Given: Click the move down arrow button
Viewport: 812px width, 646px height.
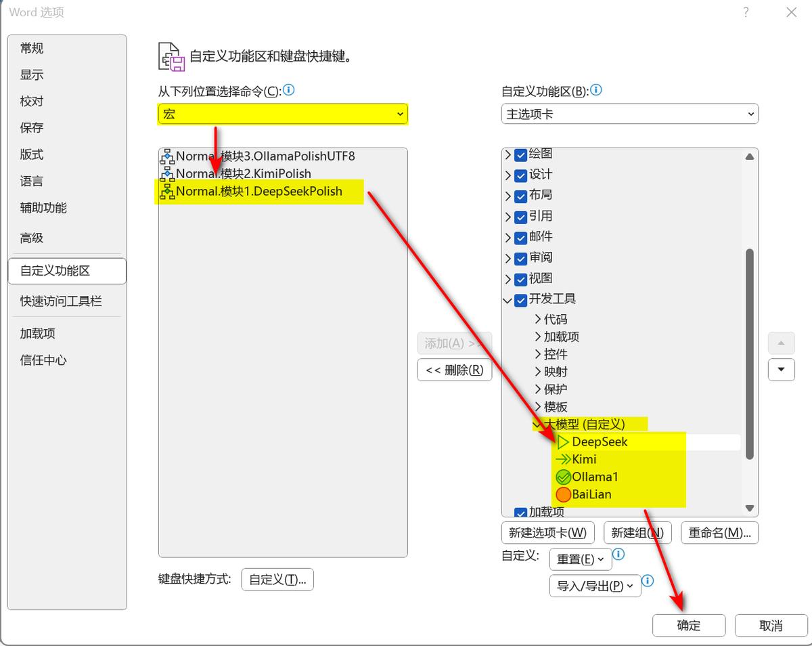Looking at the screenshot, I should pyautogui.click(x=781, y=370).
